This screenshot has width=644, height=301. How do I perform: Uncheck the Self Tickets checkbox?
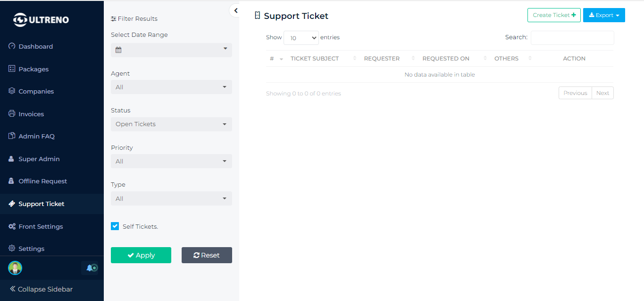click(115, 226)
